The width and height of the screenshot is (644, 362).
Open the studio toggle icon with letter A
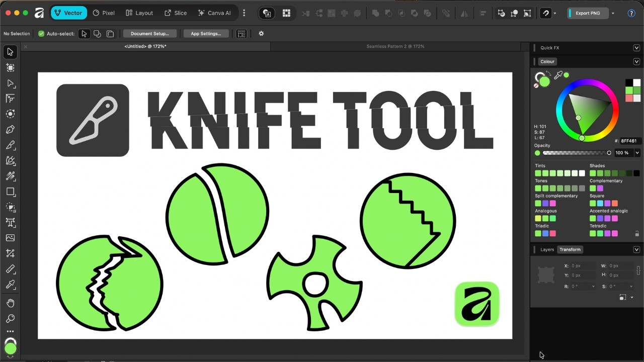click(267, 13)
